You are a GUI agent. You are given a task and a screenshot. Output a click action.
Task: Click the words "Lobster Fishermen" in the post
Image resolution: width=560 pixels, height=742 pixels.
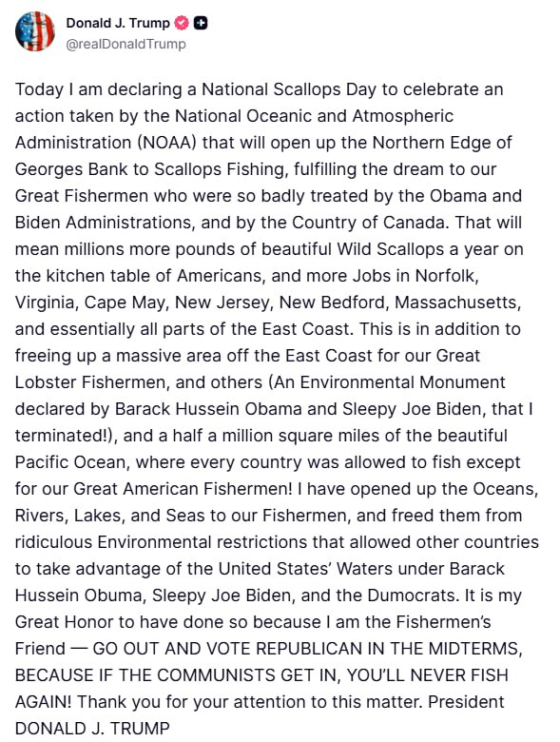coord(92,382)
